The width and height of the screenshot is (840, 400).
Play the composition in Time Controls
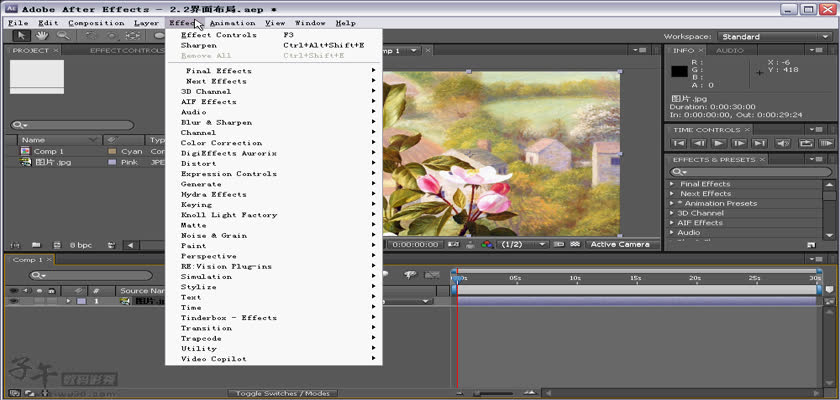(719, 143)
